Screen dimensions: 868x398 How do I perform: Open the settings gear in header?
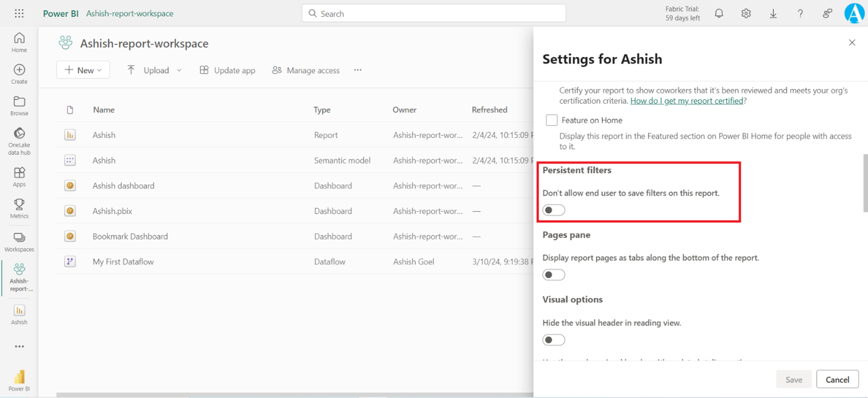tap(746, 14)
